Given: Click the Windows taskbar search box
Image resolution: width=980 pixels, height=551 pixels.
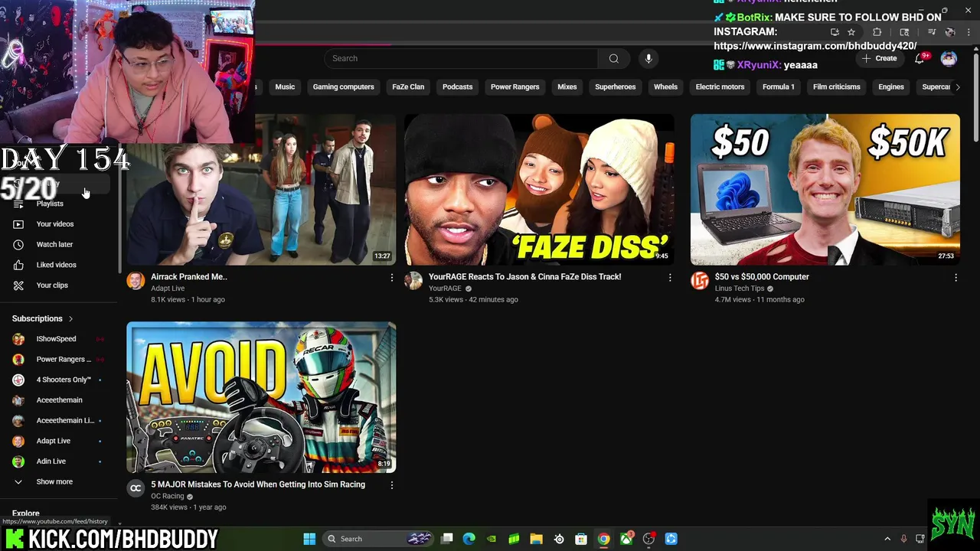Looking at the screenshot, I should 377,539.
